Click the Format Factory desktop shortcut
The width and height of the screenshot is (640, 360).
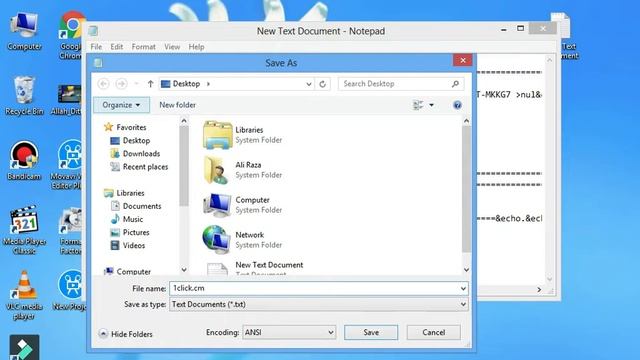(x=71, y=231)
